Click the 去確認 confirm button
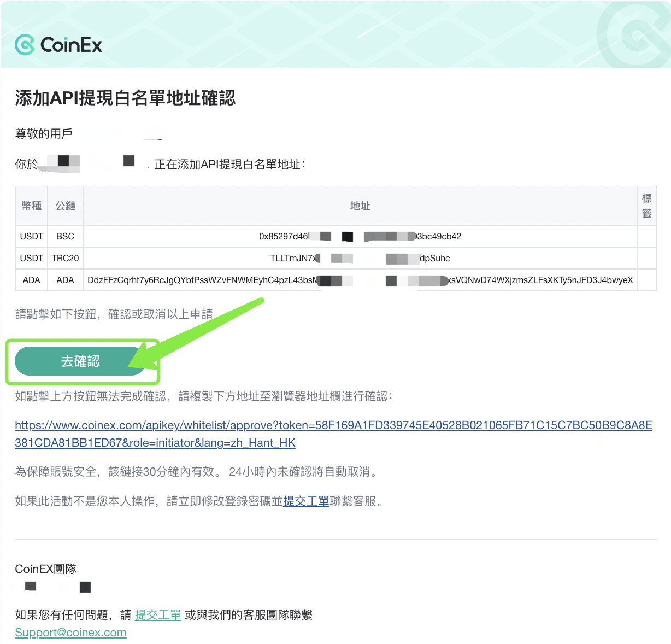Image resolution: width=671 pixels, height=644 pixels. (x=80, y=361)
